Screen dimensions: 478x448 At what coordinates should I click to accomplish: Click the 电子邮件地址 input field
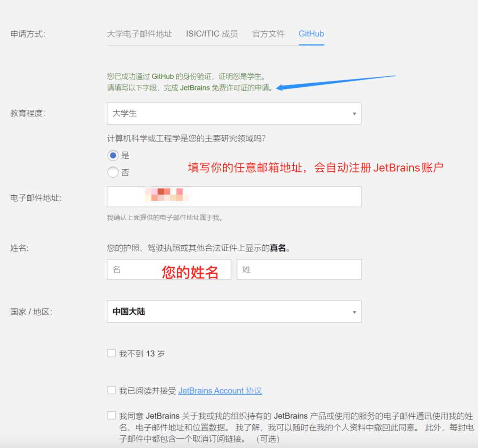[234, 197]
